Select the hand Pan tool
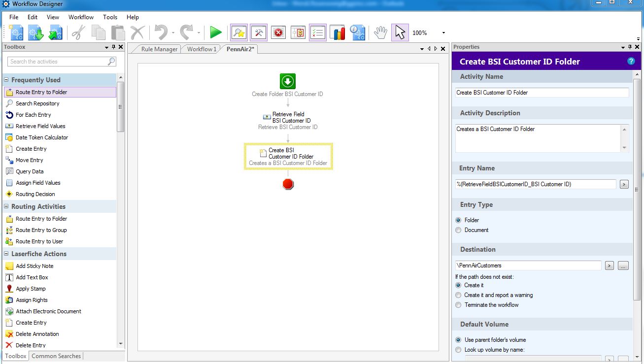 (380, 33)
